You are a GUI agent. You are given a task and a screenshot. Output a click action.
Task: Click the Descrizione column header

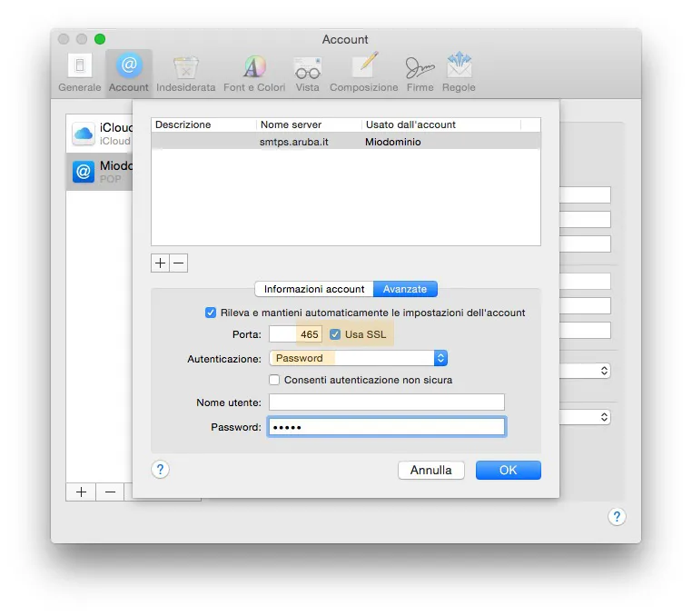point(204,124)
